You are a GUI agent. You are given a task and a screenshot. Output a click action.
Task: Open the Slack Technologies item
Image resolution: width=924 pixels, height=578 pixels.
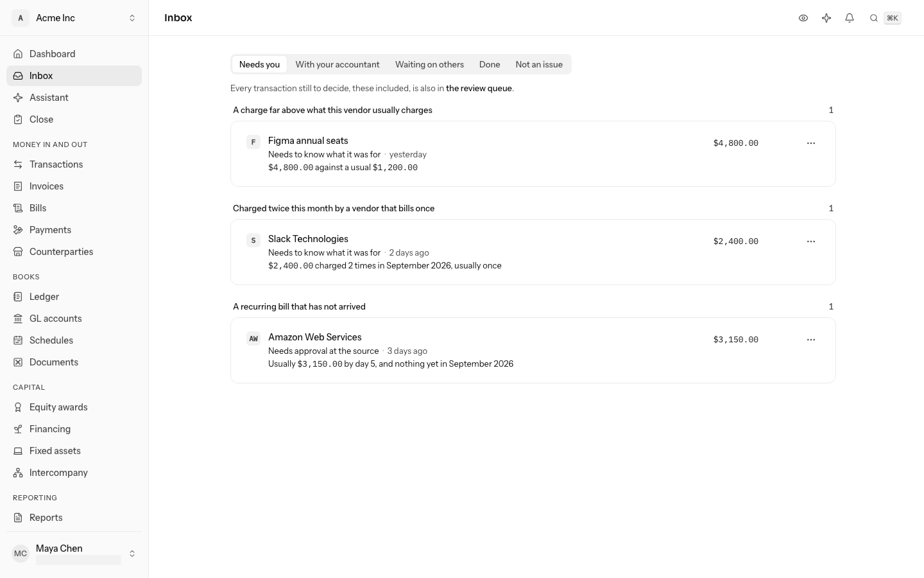point(533,252)
